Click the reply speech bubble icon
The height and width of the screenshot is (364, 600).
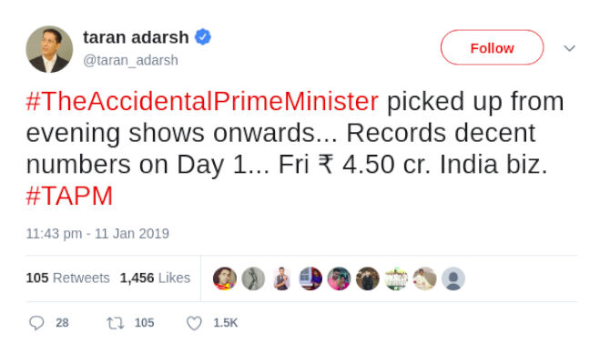(36, 323)
